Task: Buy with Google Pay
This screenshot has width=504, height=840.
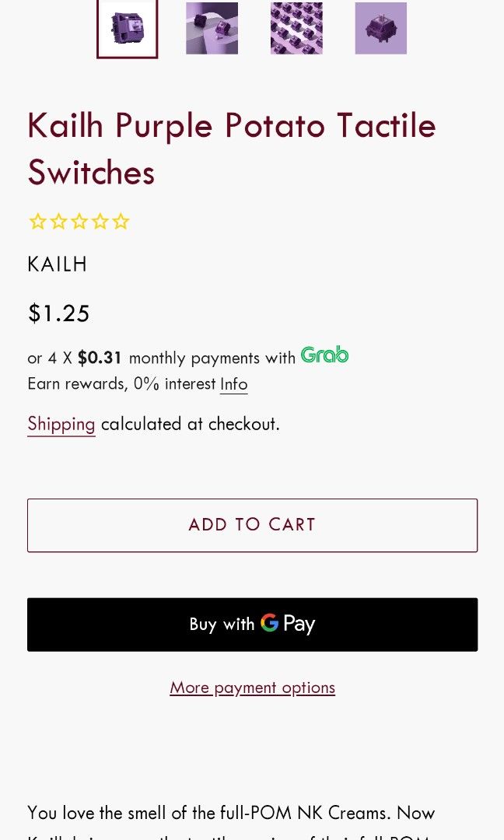Action: pyautogui.click(x=252, y=624)
